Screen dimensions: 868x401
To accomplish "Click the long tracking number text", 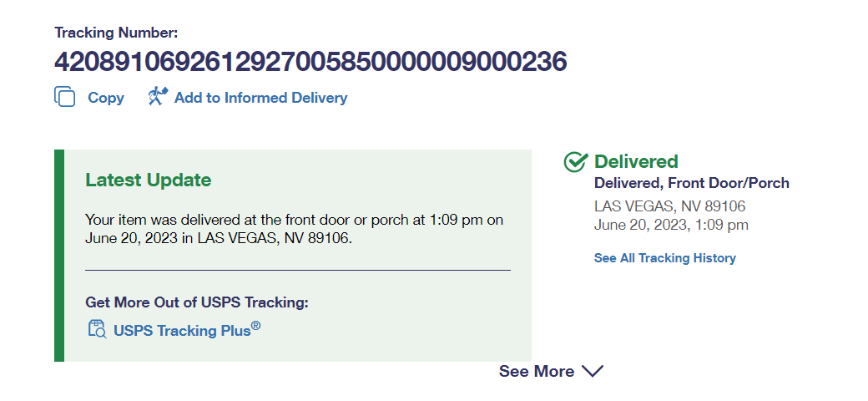I will click(310, 62).
